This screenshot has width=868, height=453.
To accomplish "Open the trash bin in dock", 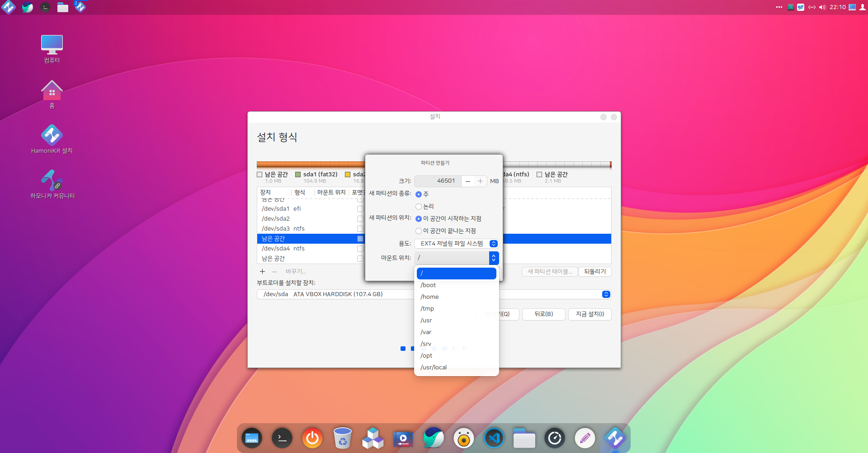I will pos(342,438).
